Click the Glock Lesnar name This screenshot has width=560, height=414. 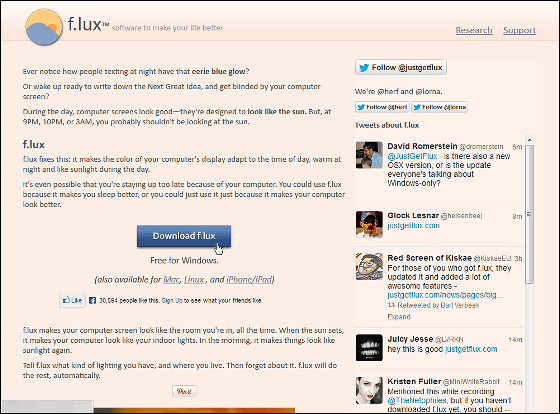coord(413,215)
